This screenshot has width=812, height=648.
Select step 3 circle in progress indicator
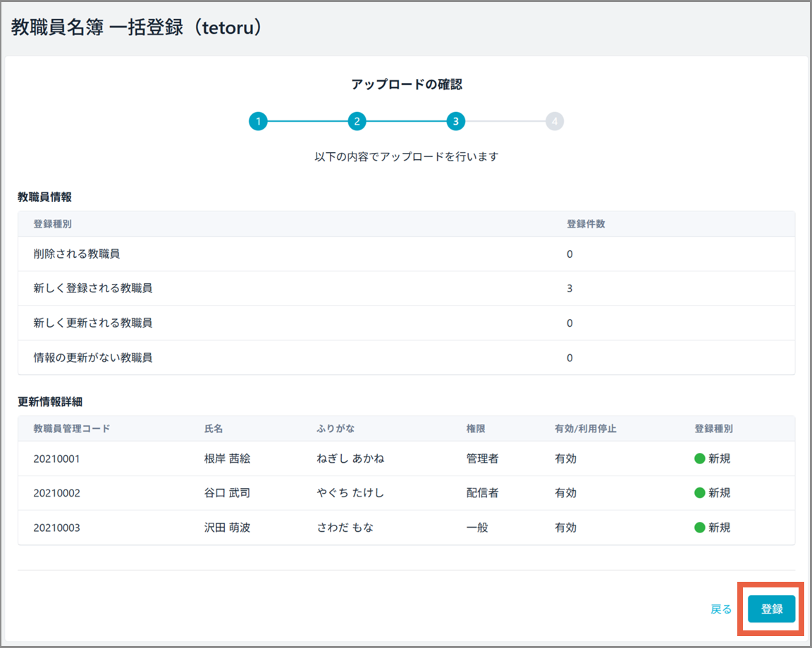coord(456,122)
